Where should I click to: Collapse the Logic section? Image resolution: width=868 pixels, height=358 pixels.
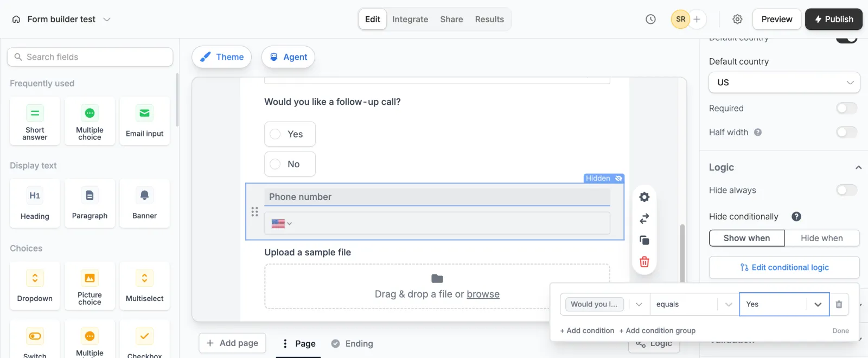(x=858, y=167)
